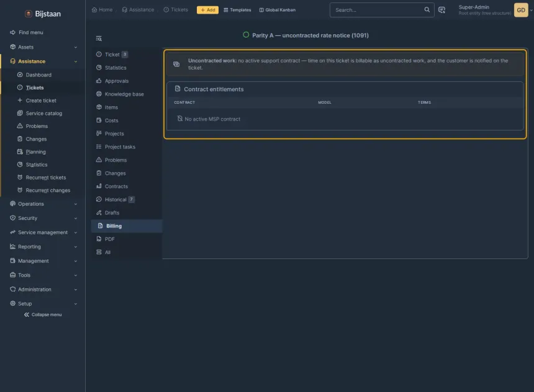This screenshot has height=392, width=534.
Task: Expand the Assets menu section
Action: pyautogui.click(x=43, y=47)
